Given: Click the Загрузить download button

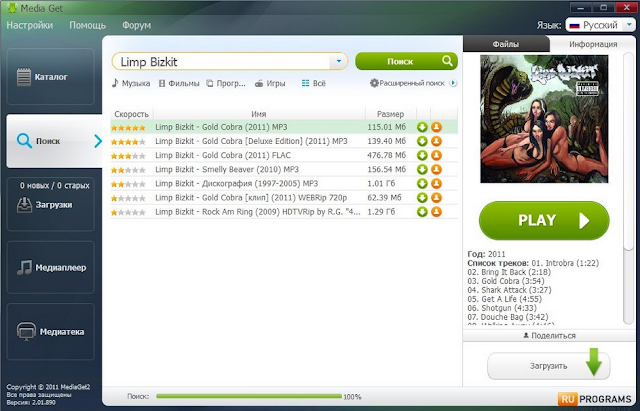Looking at the screenshot, I should 549,366.
